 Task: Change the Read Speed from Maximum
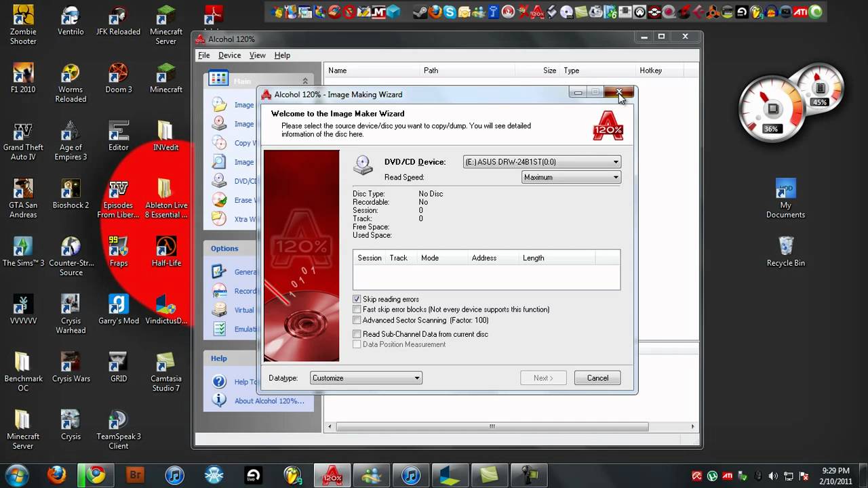coord(615,177)
